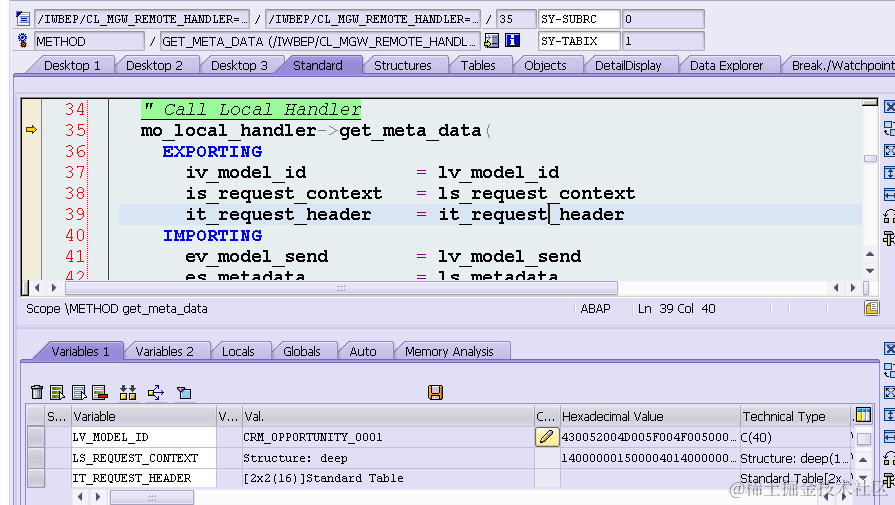Screen dimensions: 895x505
Task: Click the variables table horizontal scrollbar thumb
Action: 151,498
